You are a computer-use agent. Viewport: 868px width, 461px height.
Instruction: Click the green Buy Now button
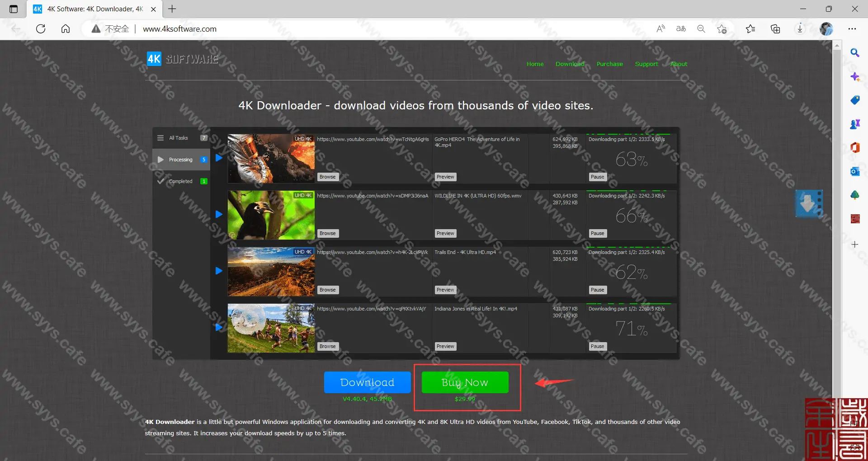click(465, 382)
